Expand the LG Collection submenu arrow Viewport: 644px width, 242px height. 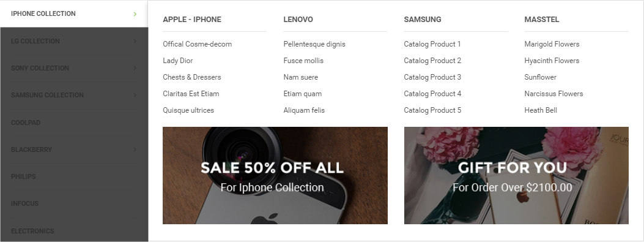coord(135,41)
